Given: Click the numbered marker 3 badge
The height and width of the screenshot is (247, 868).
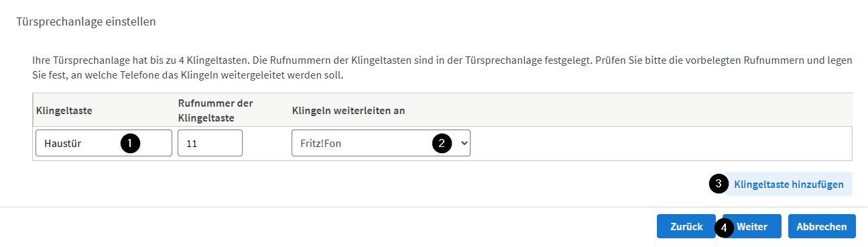Looking at the screenshot, I should [x=719, y=184].
